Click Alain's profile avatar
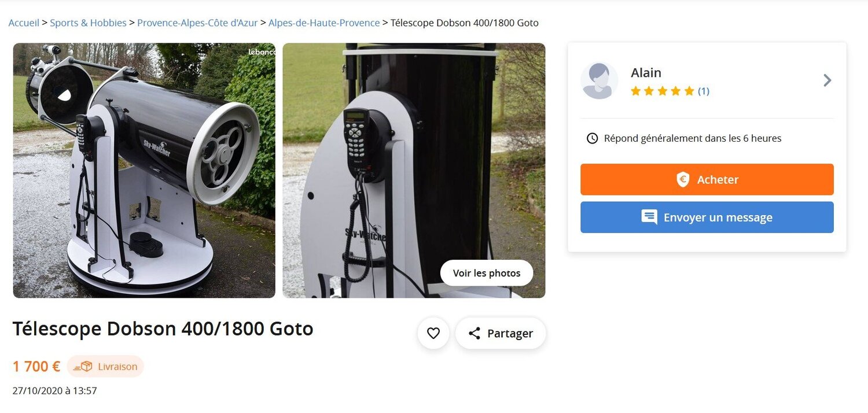The image size is (868, 413). 599,80
